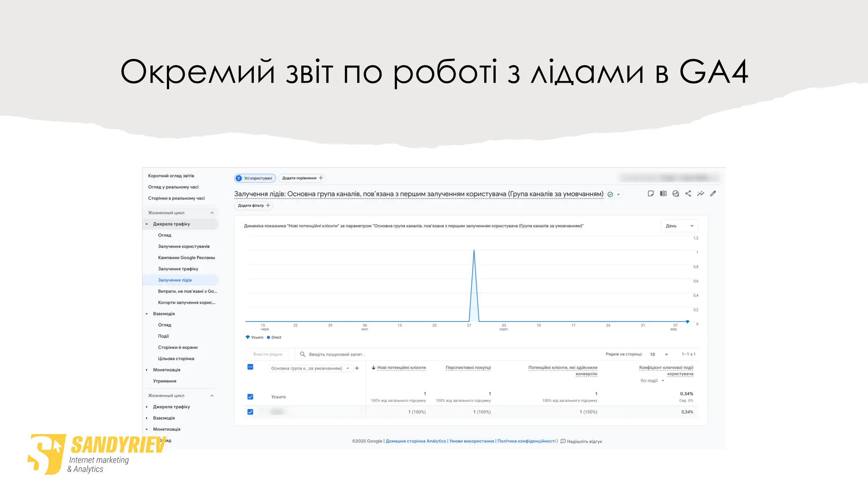Select 'Залучення користувачів' report

click(x=184, y=246)
